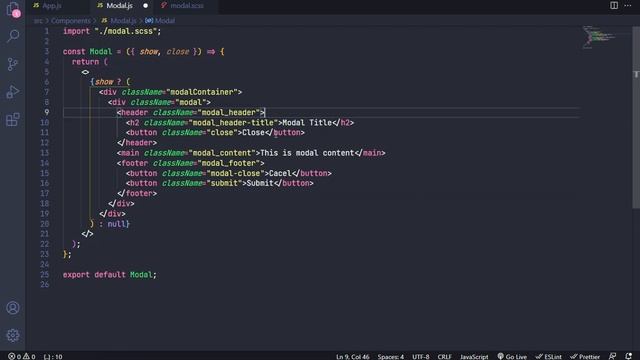This screenshot has height=360, width=640.
Task: Change indentation via Spaces: 4
Action: click(391, 356)
